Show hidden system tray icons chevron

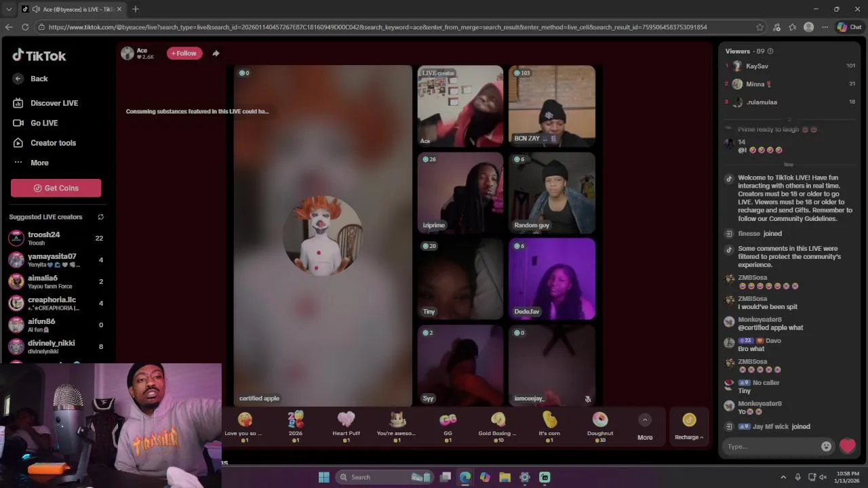pyautogui.click(x=783, y=477)
